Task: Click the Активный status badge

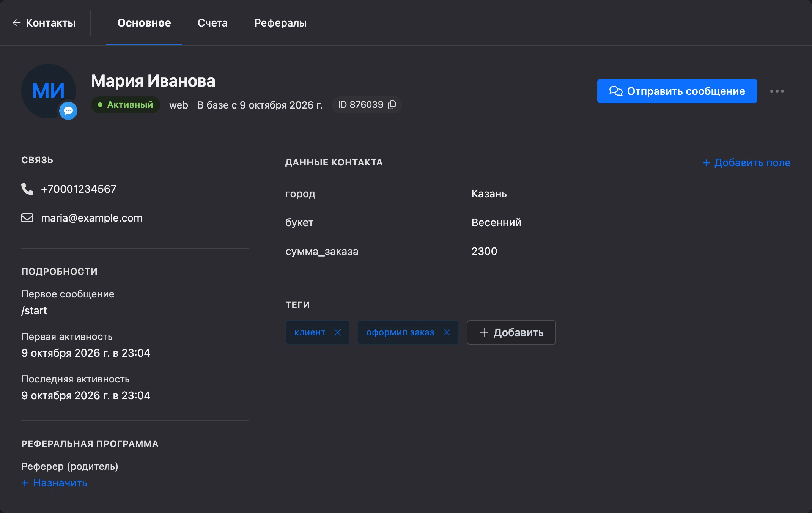Action: (125, 105)
